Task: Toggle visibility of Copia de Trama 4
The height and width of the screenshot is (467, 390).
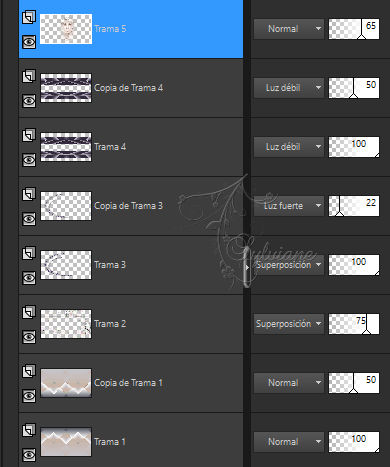Action: [29, 101]
